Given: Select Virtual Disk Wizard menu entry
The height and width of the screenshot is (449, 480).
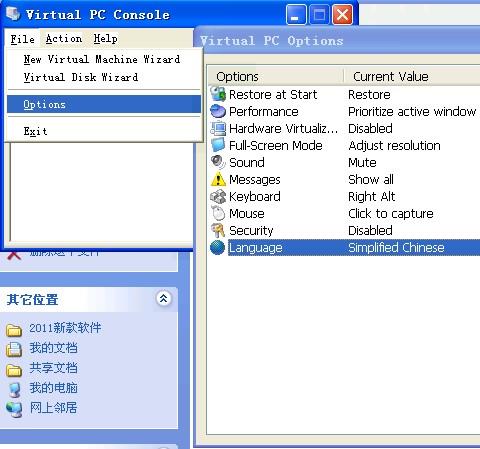Looking at the screenshot, I should [81, 77].
